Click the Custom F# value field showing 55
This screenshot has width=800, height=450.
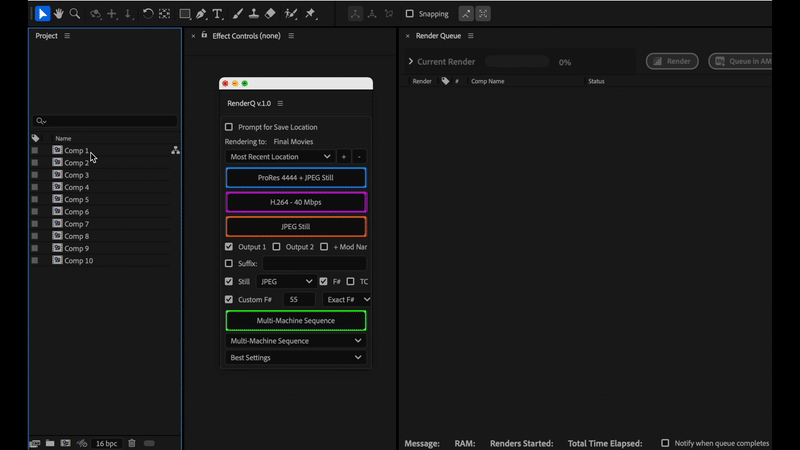(299, 299)
